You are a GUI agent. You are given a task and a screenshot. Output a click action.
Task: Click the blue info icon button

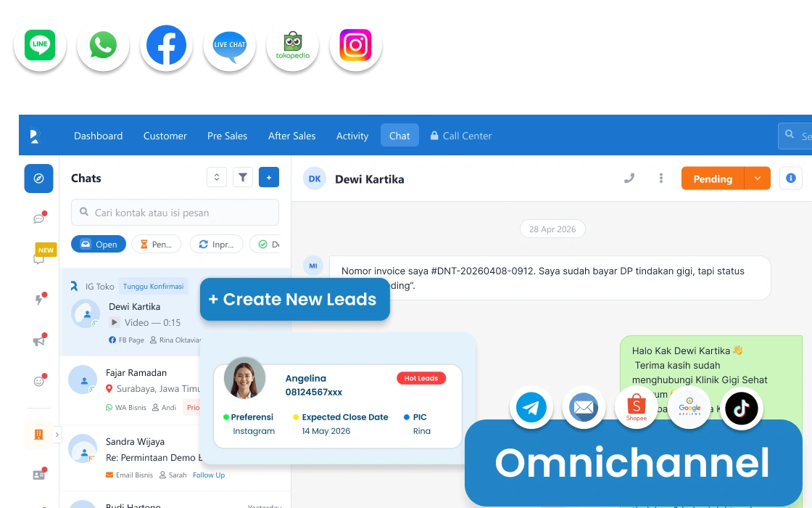(791, 179)
